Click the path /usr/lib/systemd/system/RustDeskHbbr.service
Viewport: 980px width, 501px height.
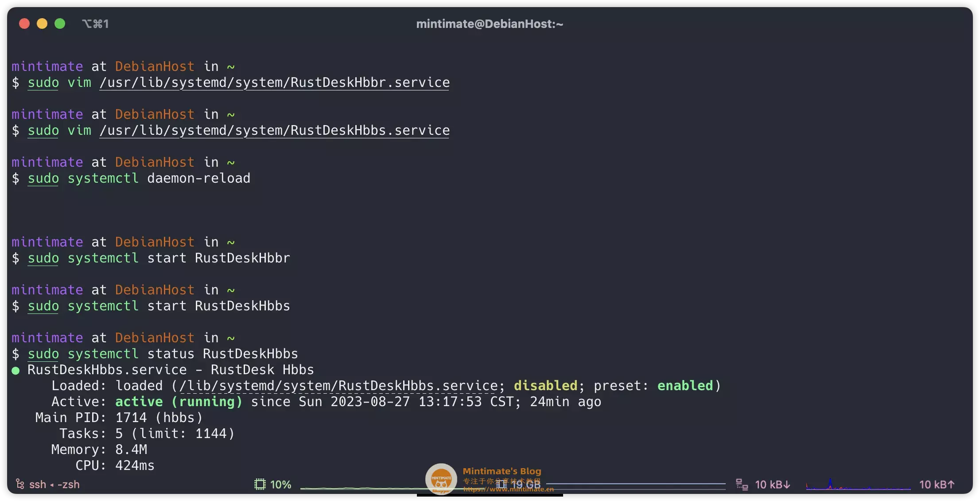click(x=275, y=82)
